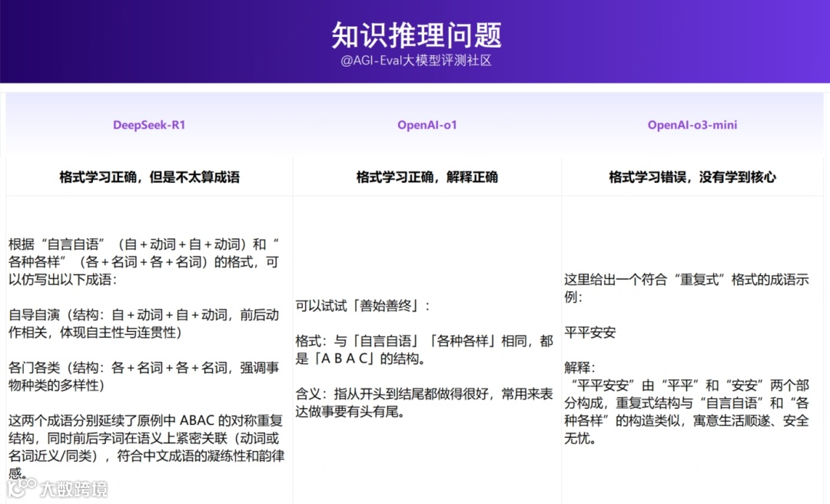Click the paragraph starting 格式：与「自言自语」
This screenshot has height=504, width=830.
point(424,350)
